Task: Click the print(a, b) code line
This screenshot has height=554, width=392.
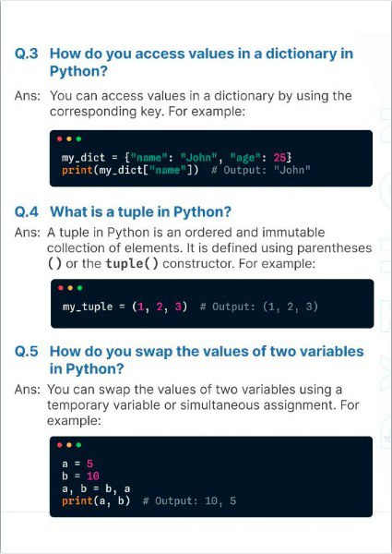Action: [x=96, y=501]
